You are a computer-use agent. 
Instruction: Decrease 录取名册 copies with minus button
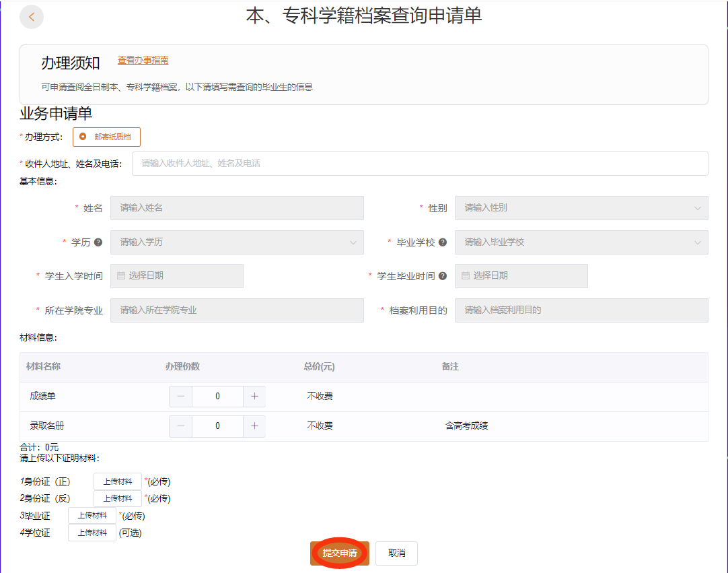coord(180,426)
